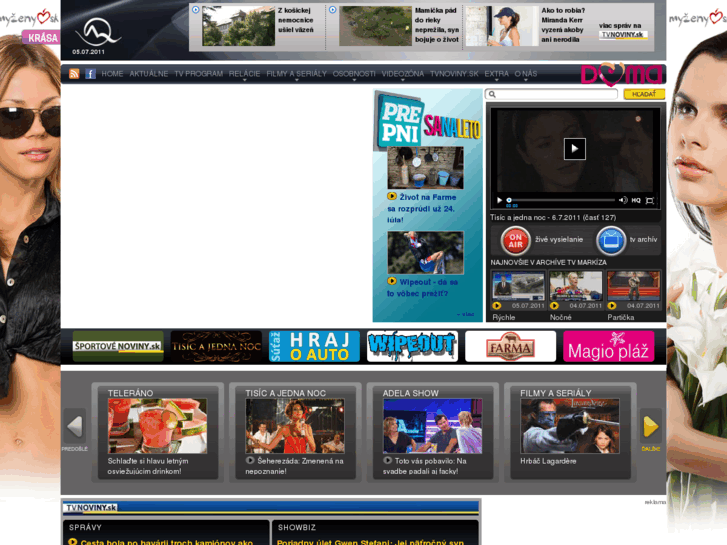
Task: Open the Teleráno carousel thumbnail
Action: coord(157,426)
